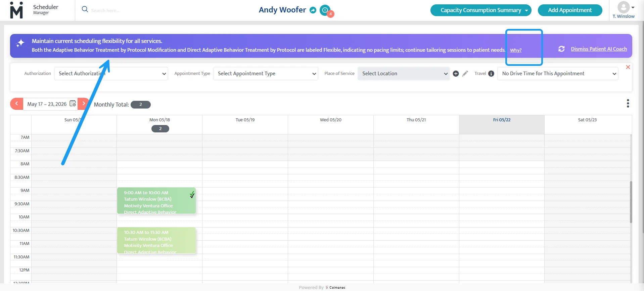
Task: Click the AI Coach sparkle icon
Action: click(x=20, y=43)
